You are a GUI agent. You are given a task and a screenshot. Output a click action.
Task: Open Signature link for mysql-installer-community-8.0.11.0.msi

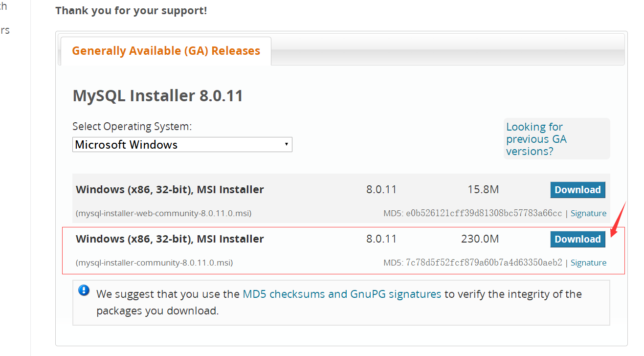pyautogui.click(x=588, y=263)
